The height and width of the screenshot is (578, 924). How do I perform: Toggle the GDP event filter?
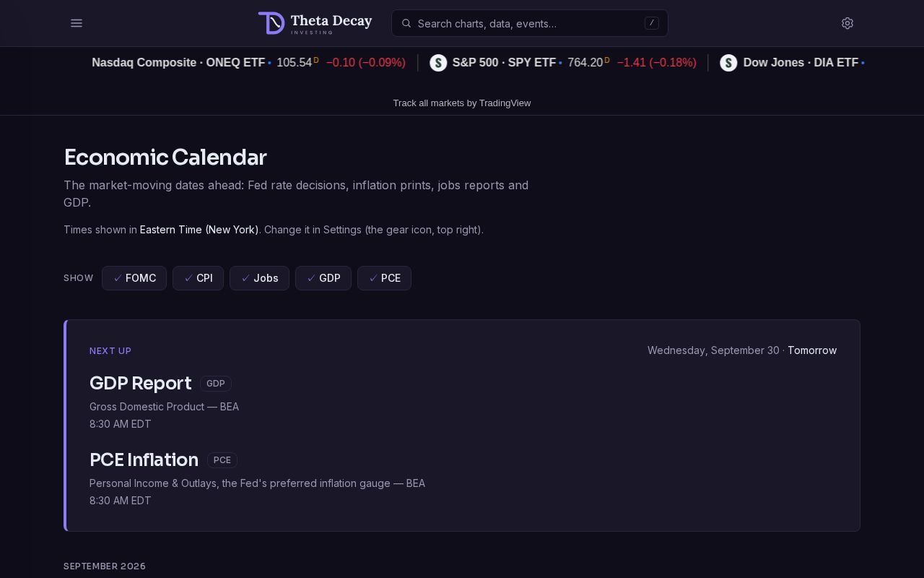click(x=323, y=278)
